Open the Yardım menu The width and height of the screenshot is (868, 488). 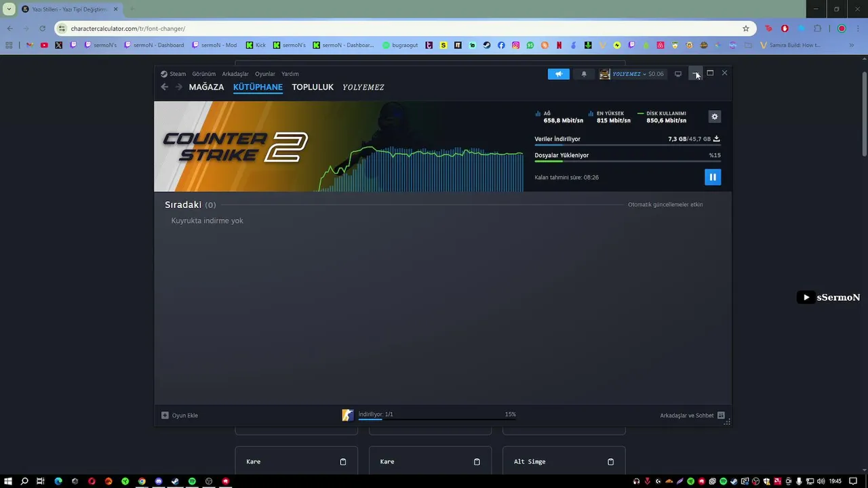pos(290,74)
